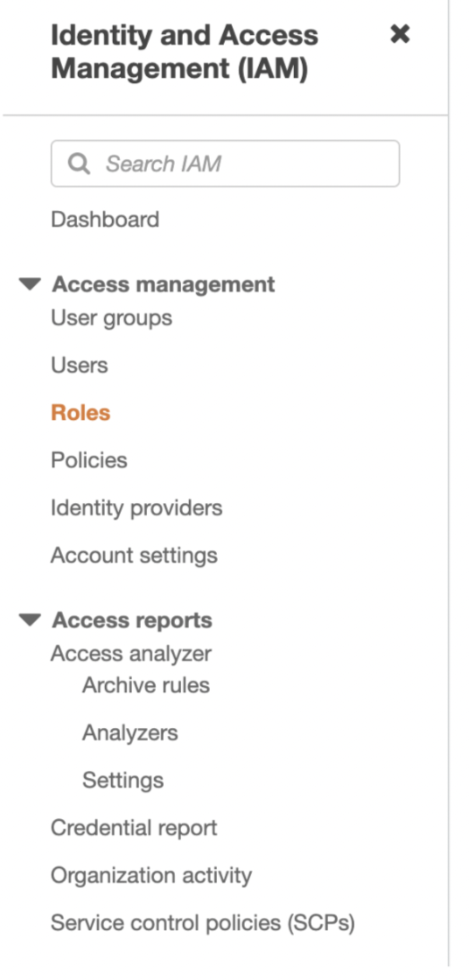Open the Analyzers sub-item
The image size is (469, 980).
[130, 733]
